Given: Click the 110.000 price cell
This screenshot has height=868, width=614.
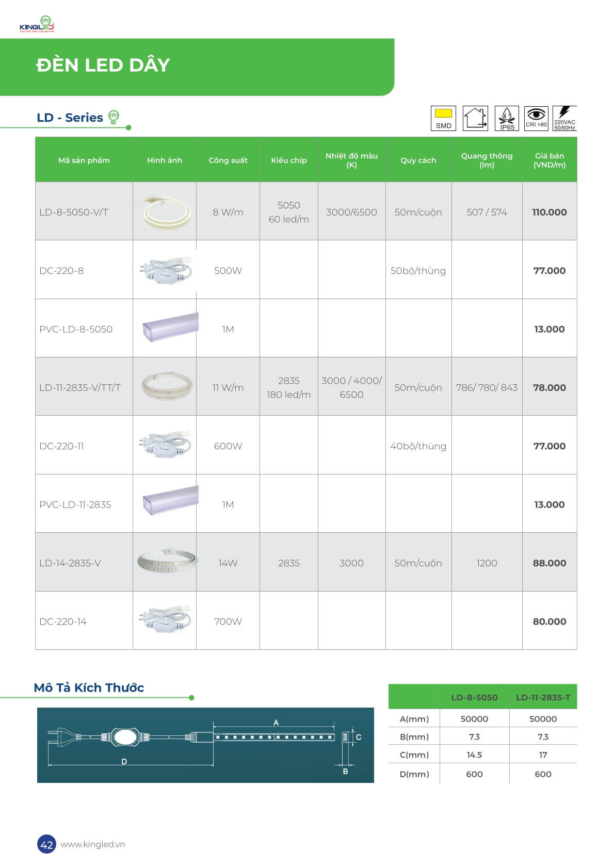Looking at the screenshot, I should tap(549, 212).
